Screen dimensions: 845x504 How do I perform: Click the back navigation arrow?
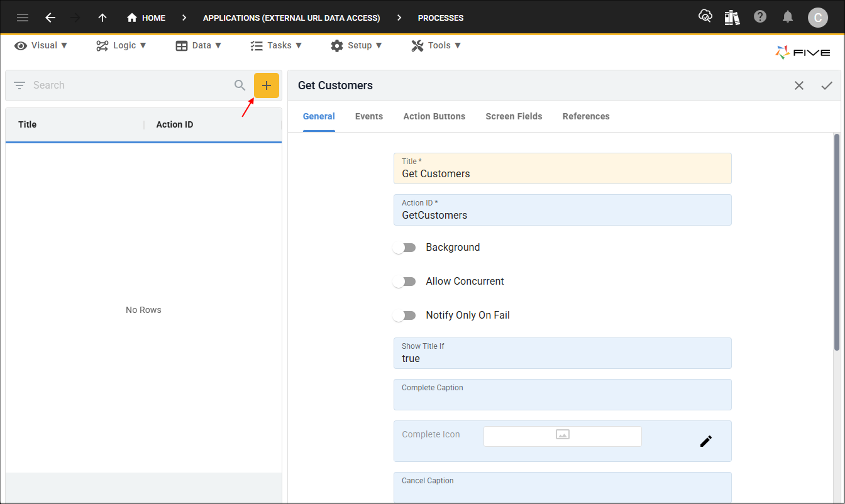point(50,18)
